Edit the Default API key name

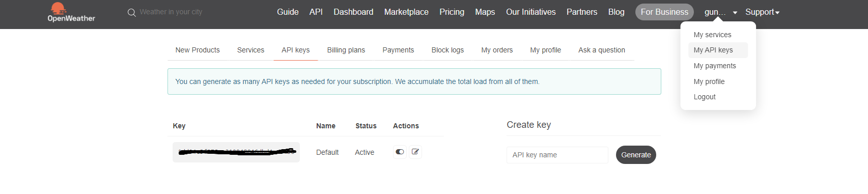pyautogui.click(x=415, y=152)
